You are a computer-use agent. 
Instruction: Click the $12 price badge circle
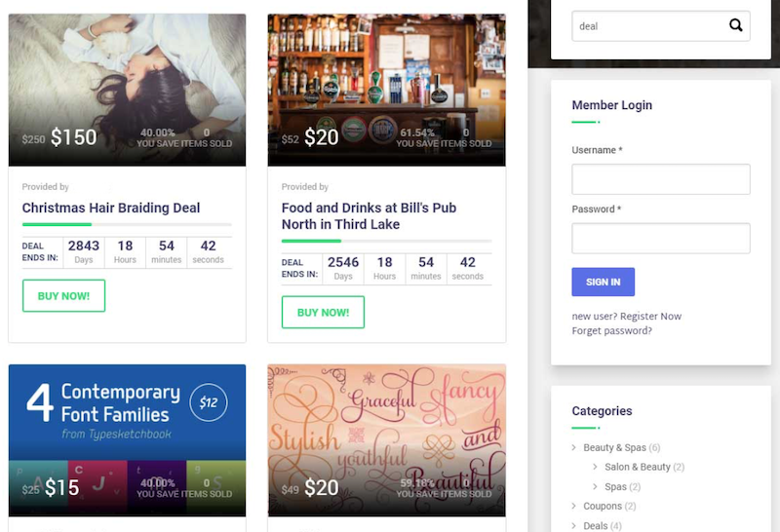click(208, 401)
